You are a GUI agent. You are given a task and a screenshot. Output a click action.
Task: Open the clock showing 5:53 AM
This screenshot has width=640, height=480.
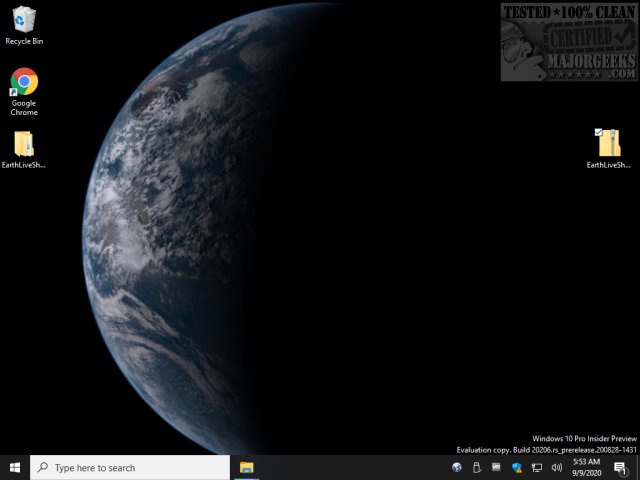click(x=586, y=467)
